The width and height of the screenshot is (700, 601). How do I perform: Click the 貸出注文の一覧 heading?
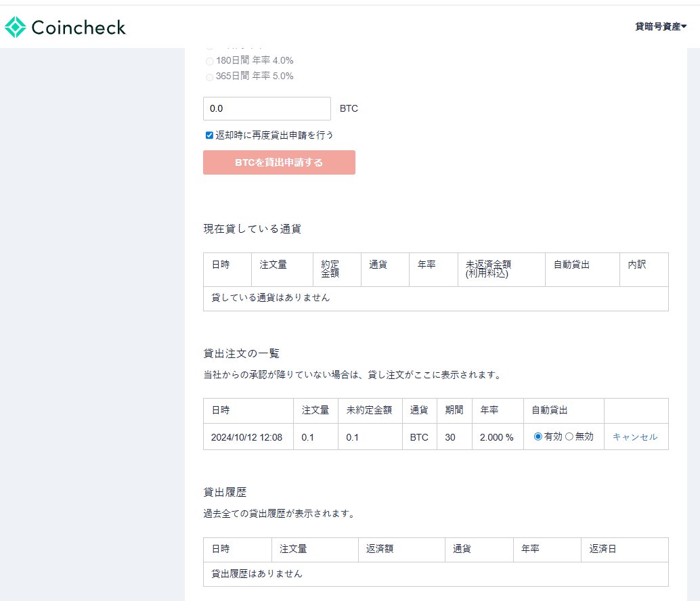tap(242, 354)
